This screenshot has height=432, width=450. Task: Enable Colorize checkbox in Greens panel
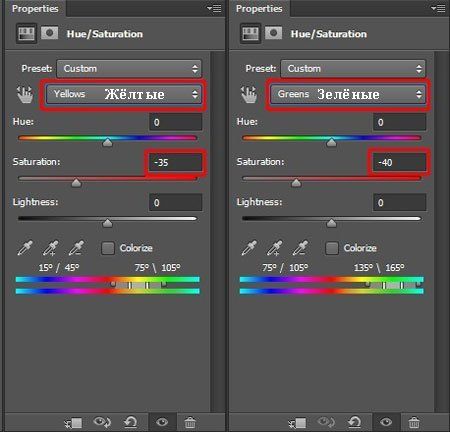tap(332, 248)
